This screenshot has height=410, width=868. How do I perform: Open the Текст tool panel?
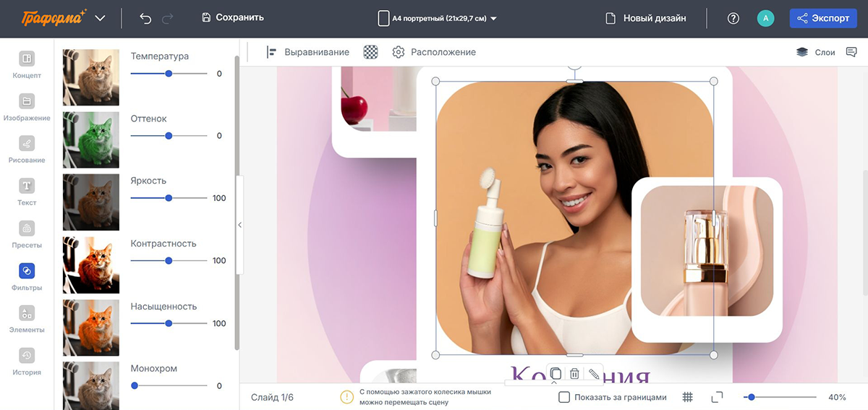click(x=27, y=192)
